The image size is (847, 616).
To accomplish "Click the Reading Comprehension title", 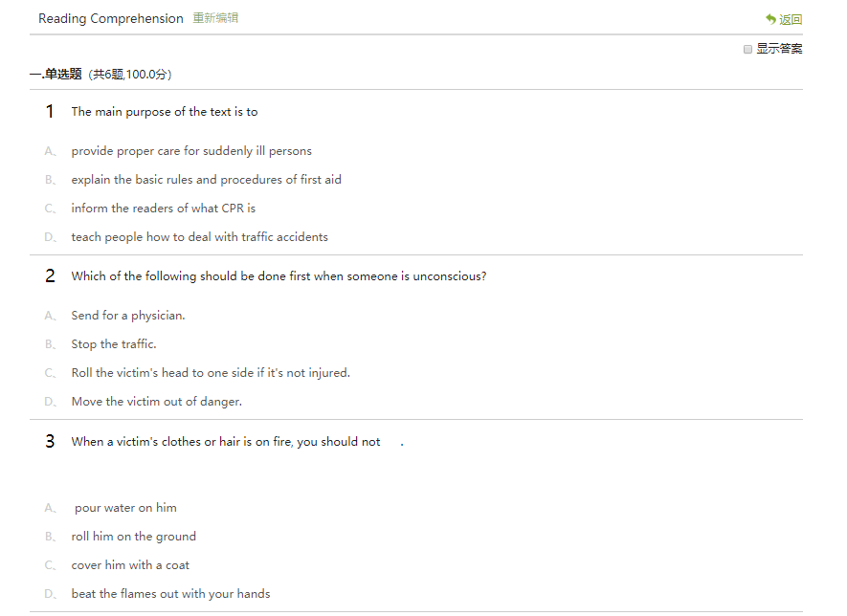I will tap(111, 19).
